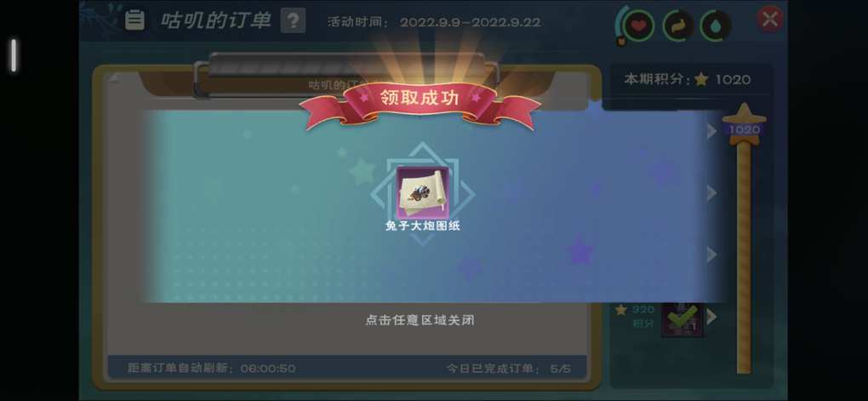868x401 pixels.
Task: Expand the reward arrow beside the 1020 marker
Action: (x=711, y=131)
